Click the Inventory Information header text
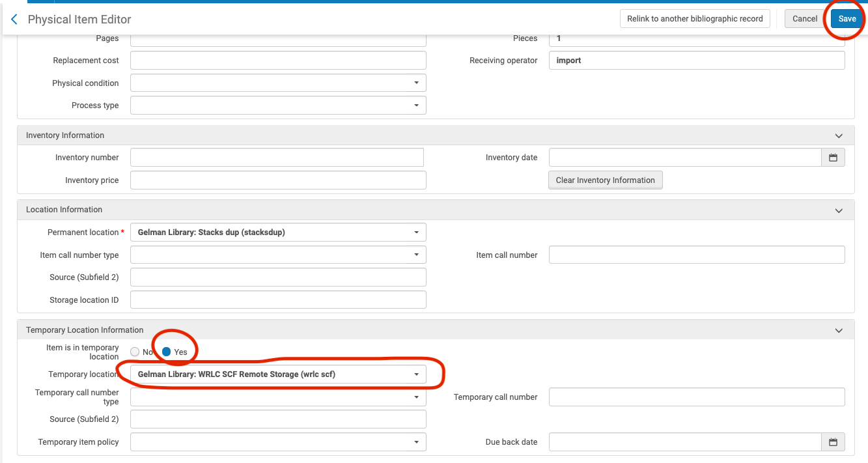Viewport: 868px width, 463px height. [x=65, y=135]
